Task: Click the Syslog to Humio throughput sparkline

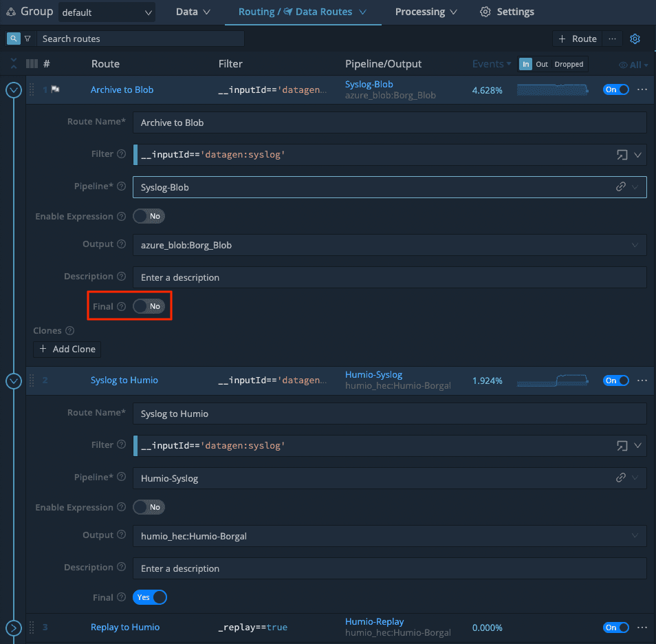Action: [x=553, y=380]
